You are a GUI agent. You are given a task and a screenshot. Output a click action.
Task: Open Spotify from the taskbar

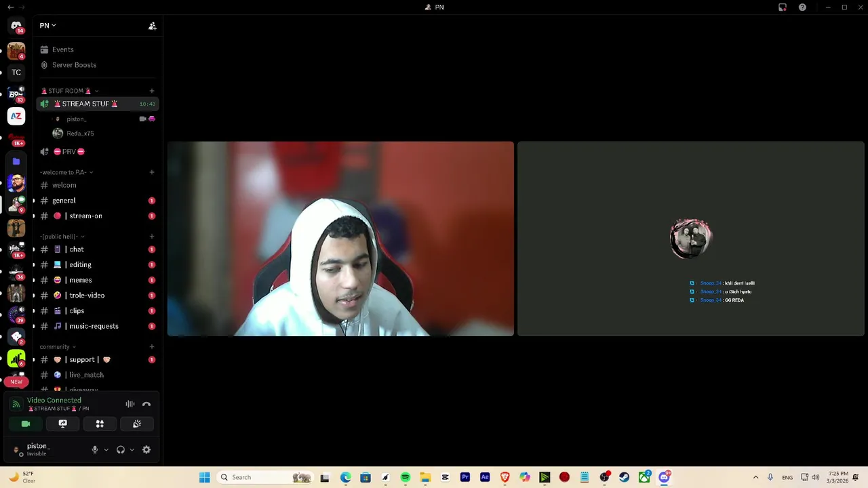pos(406,477)
